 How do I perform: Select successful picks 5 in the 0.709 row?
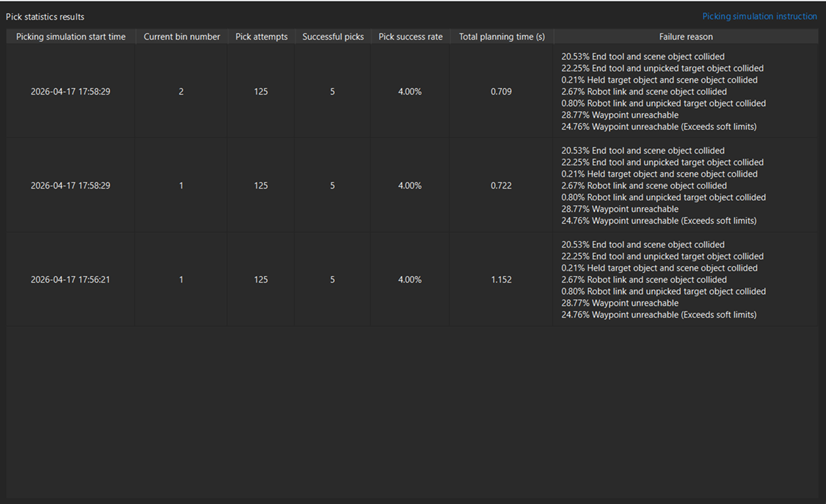333,92
